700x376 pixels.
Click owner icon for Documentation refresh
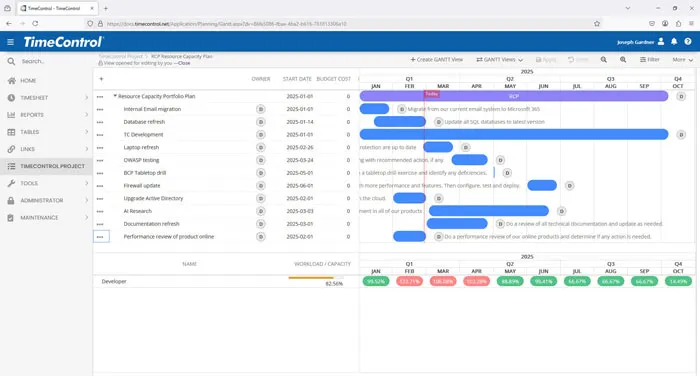(x=261, y=224)
